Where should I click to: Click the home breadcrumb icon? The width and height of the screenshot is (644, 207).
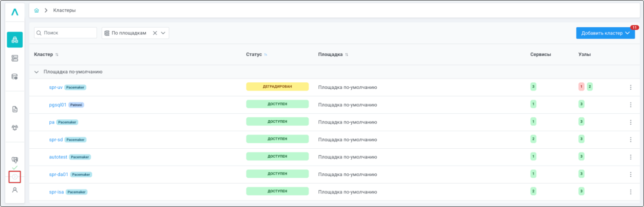pyautogui.click(x=37, y=10)
